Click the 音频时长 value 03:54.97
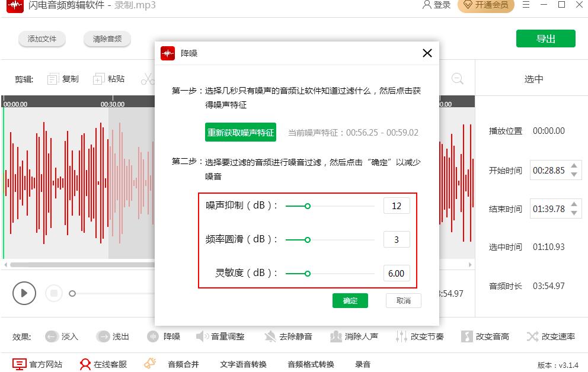 pos(549,286)
